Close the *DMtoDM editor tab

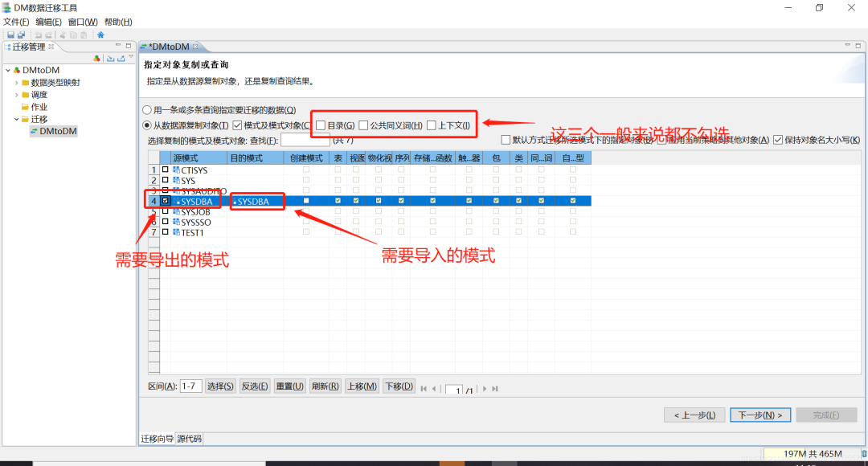[194, 47]
